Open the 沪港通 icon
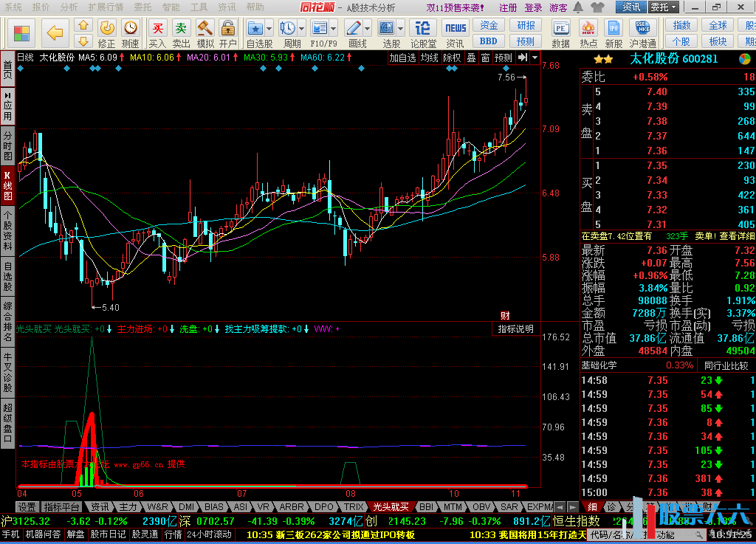Viewport: 756px width, 544px height. coord(643,34)
